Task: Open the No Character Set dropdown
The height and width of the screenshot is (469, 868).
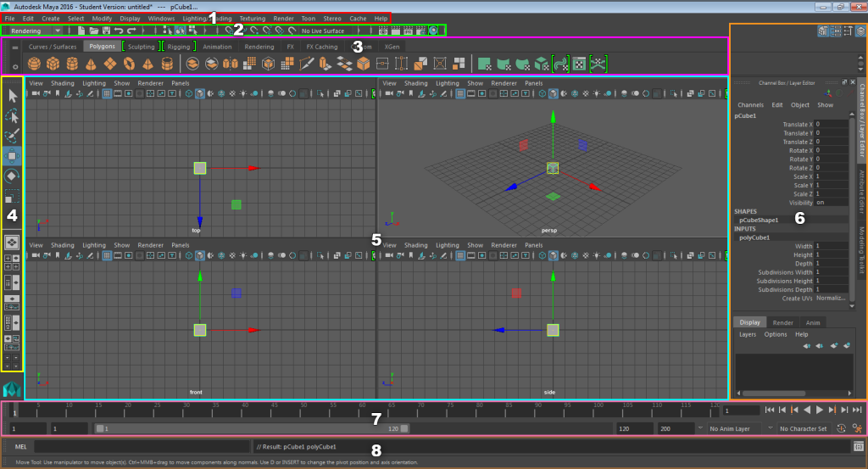Action: point(804,428)
